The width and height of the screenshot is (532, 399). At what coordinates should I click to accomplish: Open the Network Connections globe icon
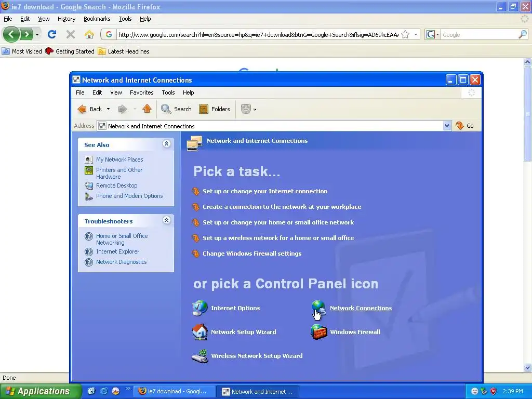(x=318, y=308)
